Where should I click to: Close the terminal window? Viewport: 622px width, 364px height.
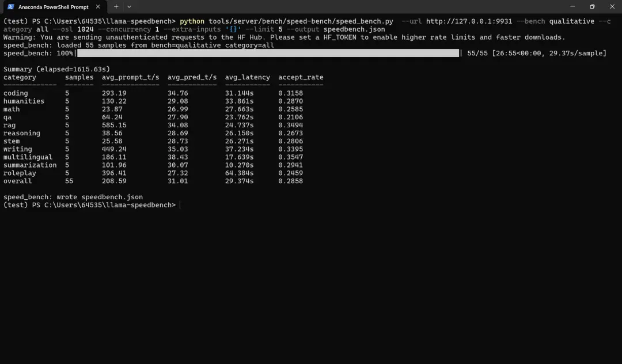(612, 7)
